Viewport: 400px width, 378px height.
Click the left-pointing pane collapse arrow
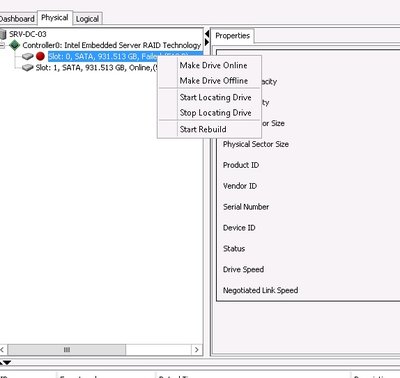[207, 34]
